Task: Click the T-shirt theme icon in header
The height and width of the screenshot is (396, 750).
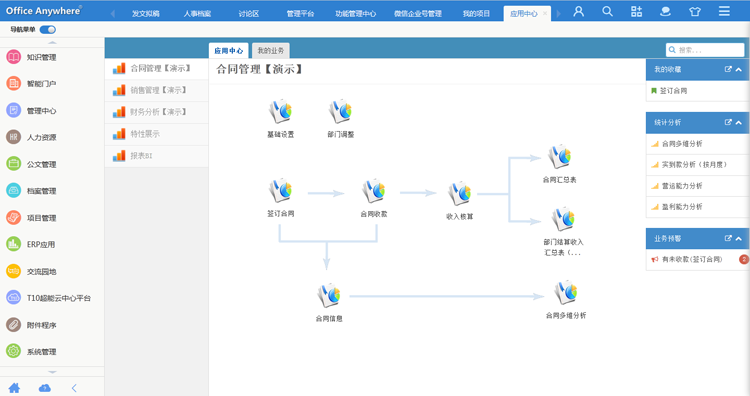Action: (x=695, y=11)
